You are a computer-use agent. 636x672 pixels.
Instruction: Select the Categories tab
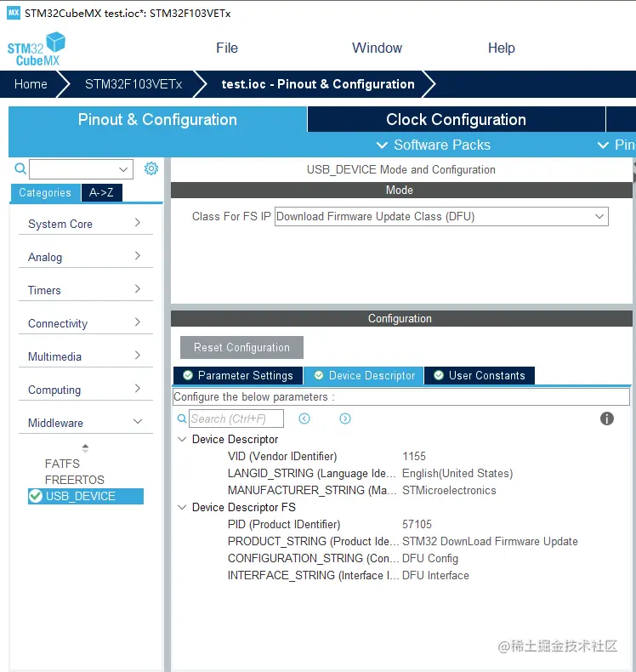coord(45,193)
